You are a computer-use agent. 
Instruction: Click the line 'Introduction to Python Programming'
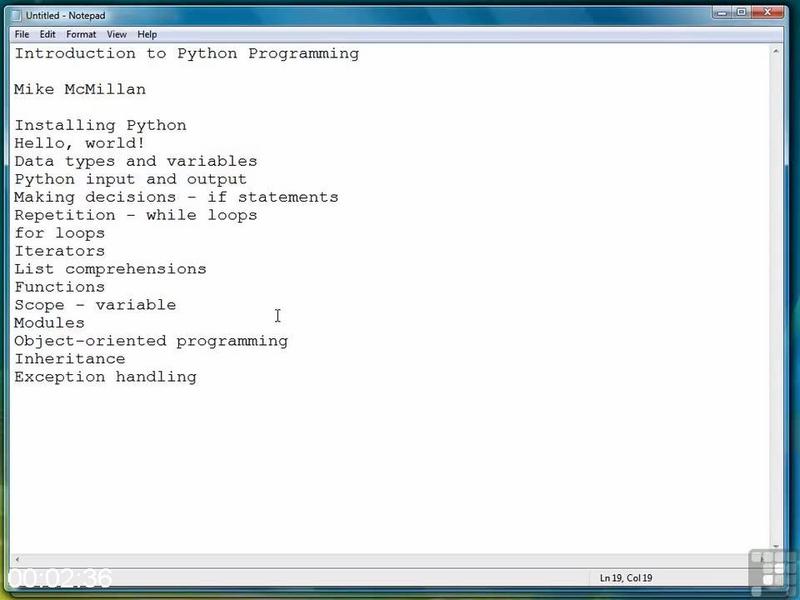(x=187, y=54)
